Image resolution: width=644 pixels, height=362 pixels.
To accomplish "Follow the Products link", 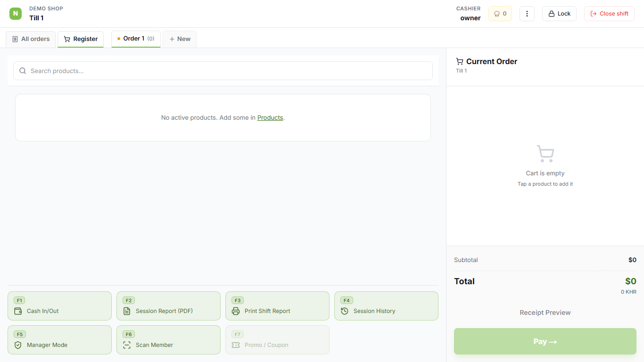I will coord(270,117).
